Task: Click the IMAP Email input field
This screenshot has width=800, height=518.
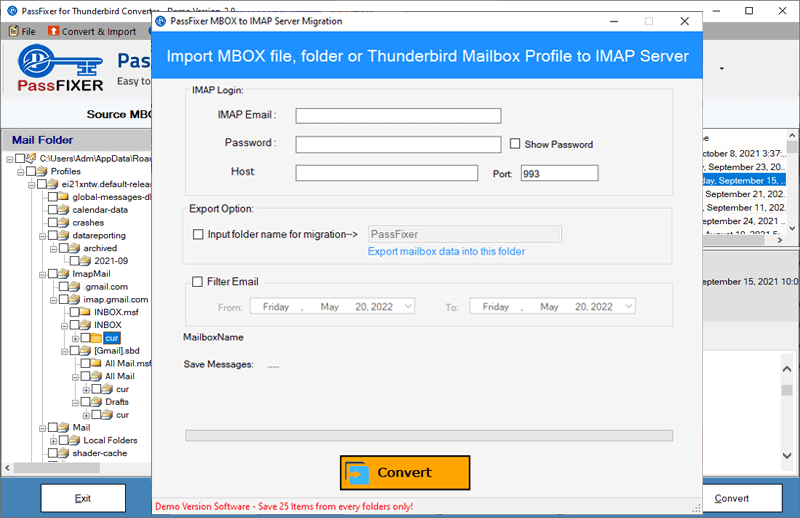Action: (398, 116)
